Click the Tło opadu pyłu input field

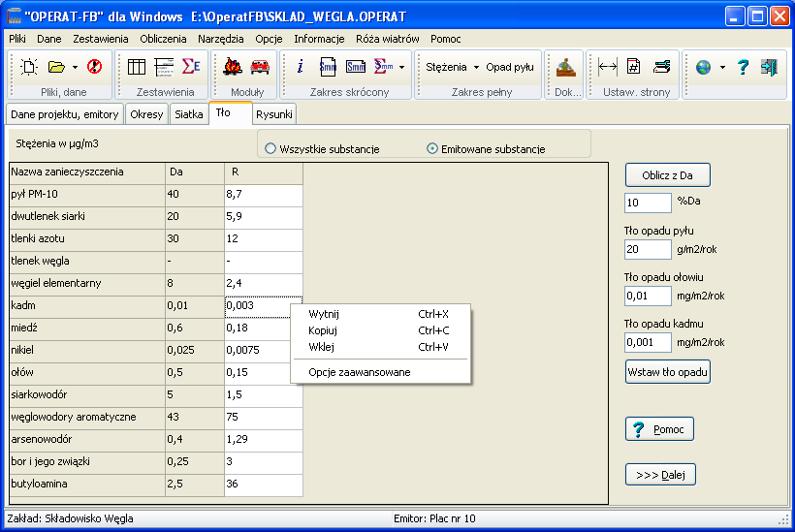[x=648, y=249]
